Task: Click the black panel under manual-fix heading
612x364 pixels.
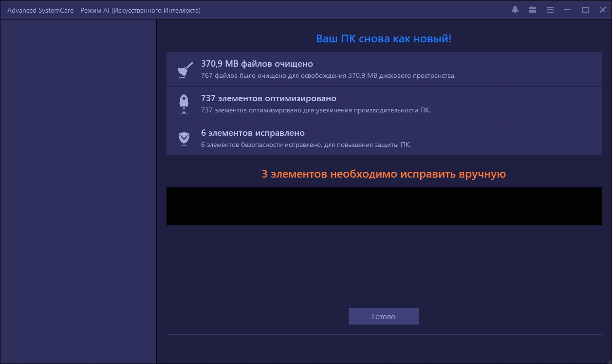Action: (x=384, y=206)
